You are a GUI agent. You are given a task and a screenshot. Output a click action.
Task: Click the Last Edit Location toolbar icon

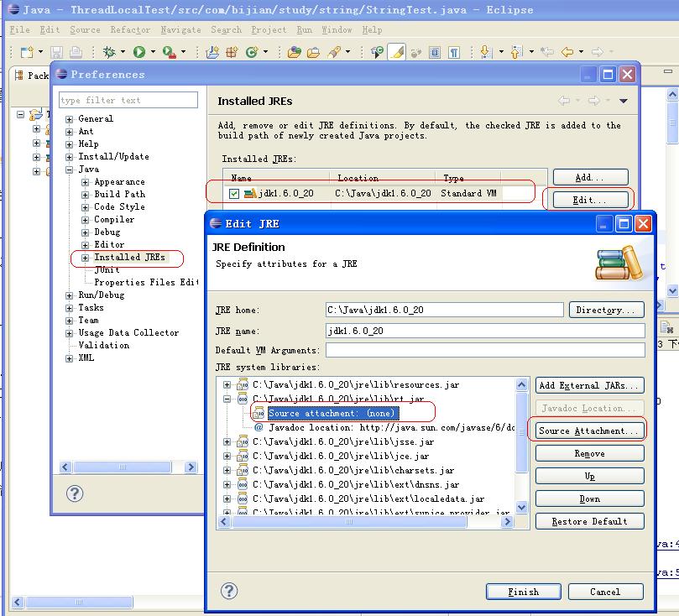(x=547, y=52)
